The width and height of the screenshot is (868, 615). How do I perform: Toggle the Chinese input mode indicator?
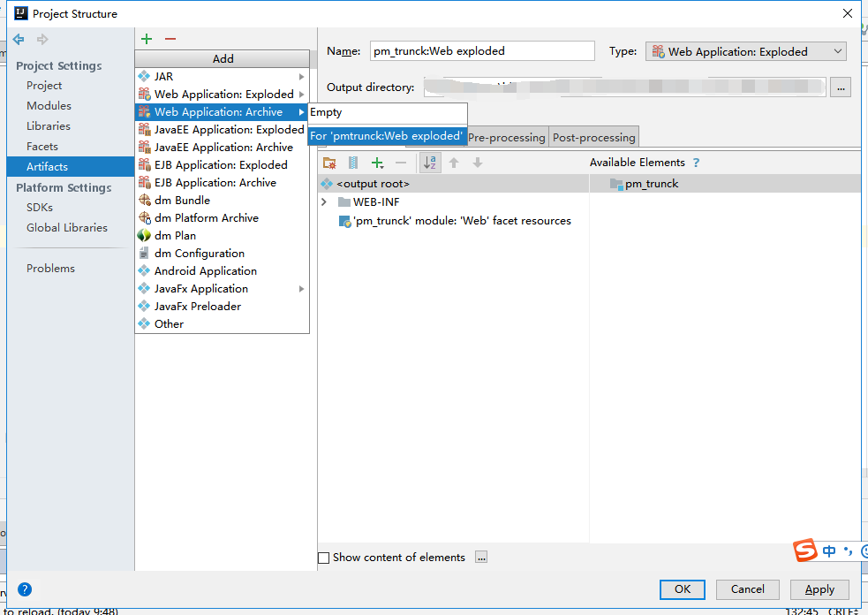tap(829, 550)
